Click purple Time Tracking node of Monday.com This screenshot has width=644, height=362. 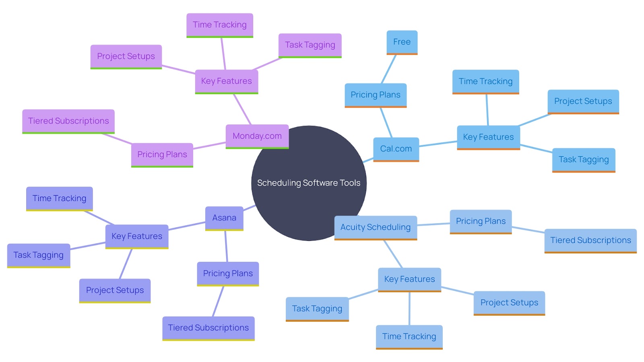point(220,25)
